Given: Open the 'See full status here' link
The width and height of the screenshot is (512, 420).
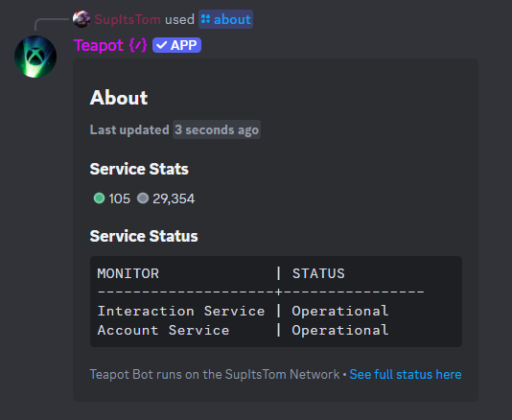Looking at the screenshot, I should [406, 374].
